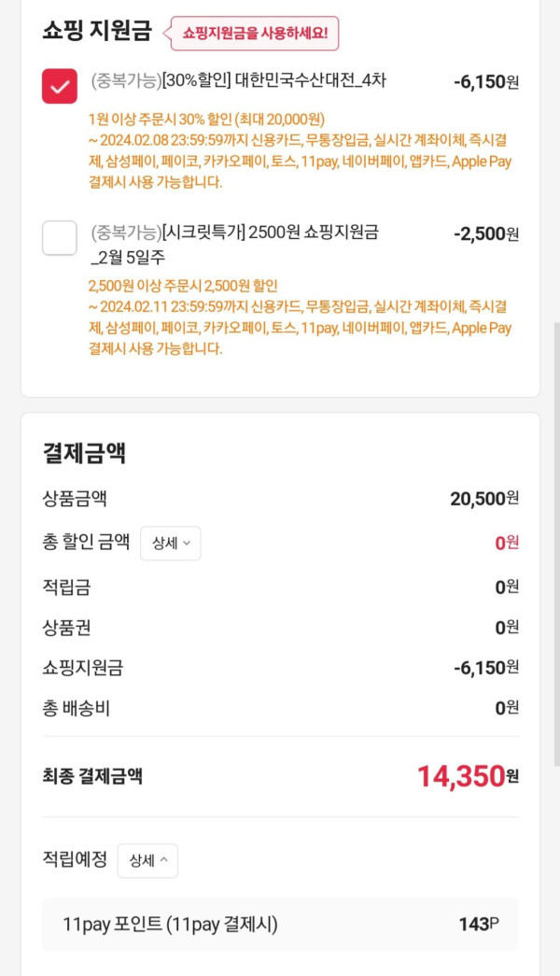Image resolution: width=560 pixels, height=976 pixels.
Task: Tap the -2,500원 coupon discount amount
Action: click(x=485, y=233)
